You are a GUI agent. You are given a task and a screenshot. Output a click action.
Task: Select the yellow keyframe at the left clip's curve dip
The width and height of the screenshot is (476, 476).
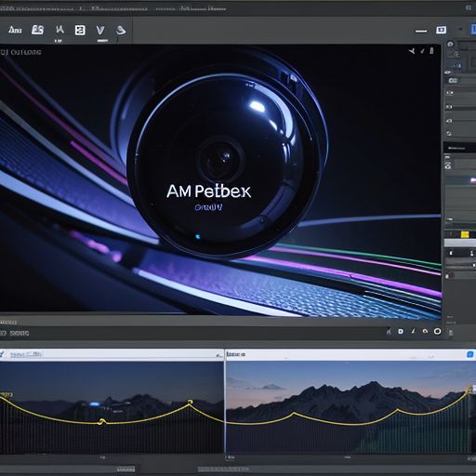pos(101,421)
